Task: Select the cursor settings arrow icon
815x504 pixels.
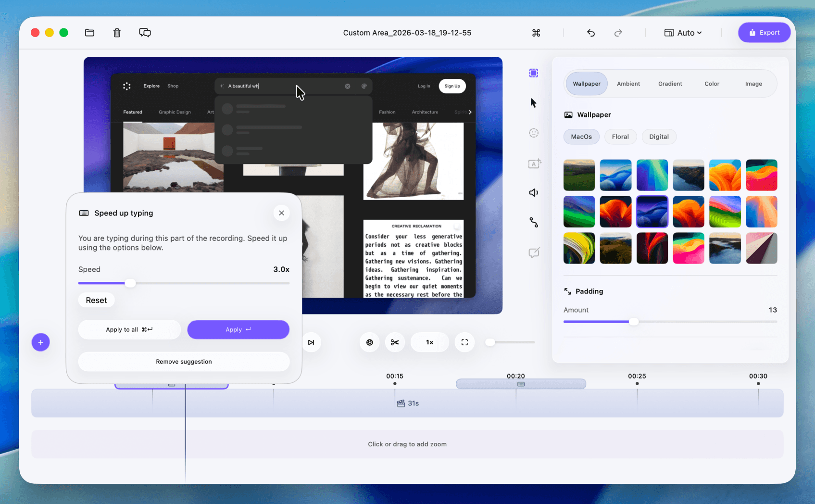Action: [533, 103]
